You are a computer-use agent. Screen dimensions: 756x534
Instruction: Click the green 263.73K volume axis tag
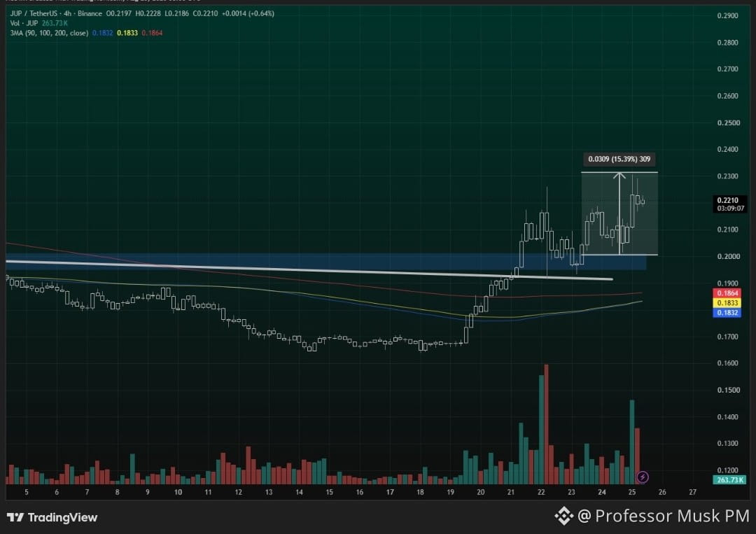click(729, 479)
